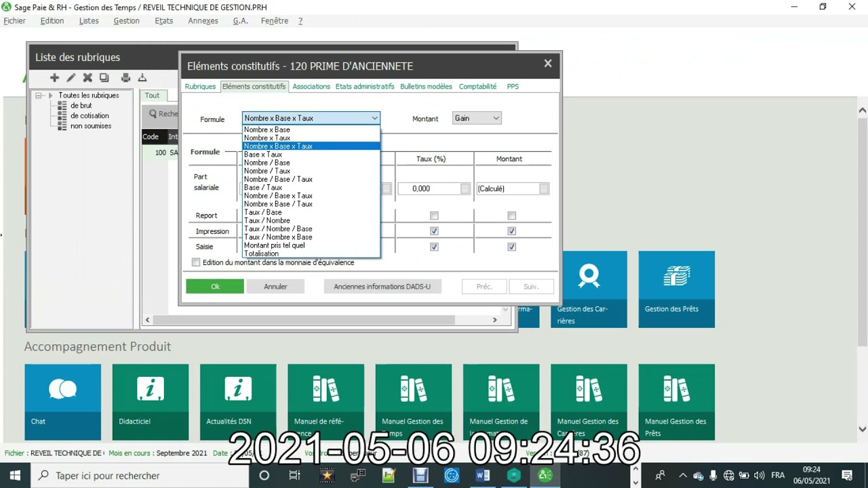Image resolution: width=868 pixels, height=488 pixels.
Task: Open the Gestion menu
Action: pyautogui.click(x=126, y=21)
